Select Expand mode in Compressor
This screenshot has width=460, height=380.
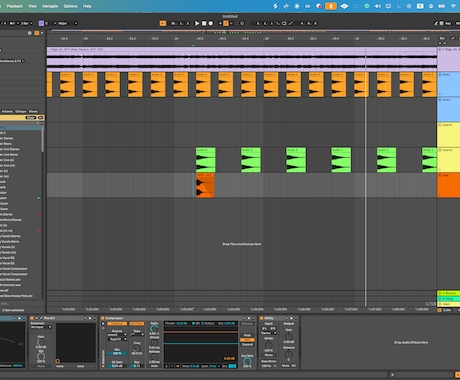(247, 344)
